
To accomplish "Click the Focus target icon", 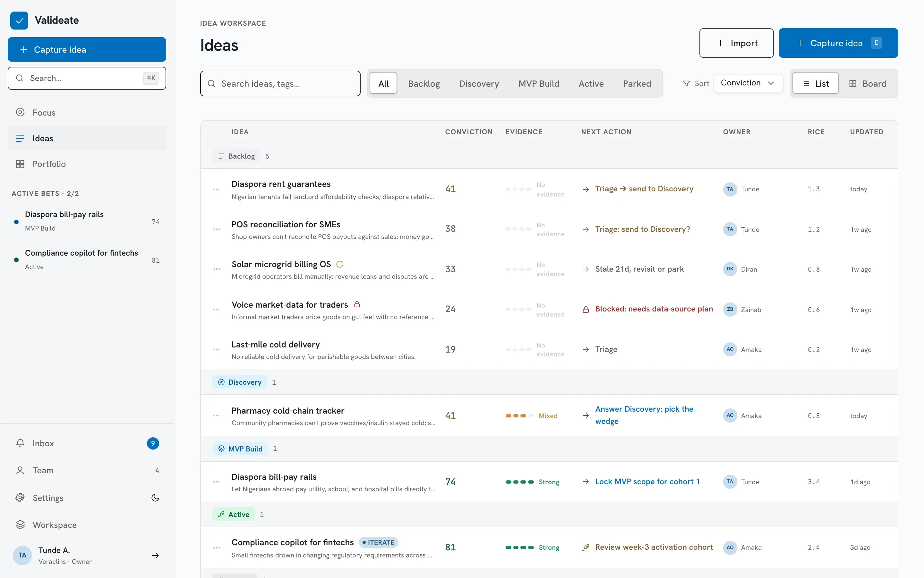I will 20,112.
